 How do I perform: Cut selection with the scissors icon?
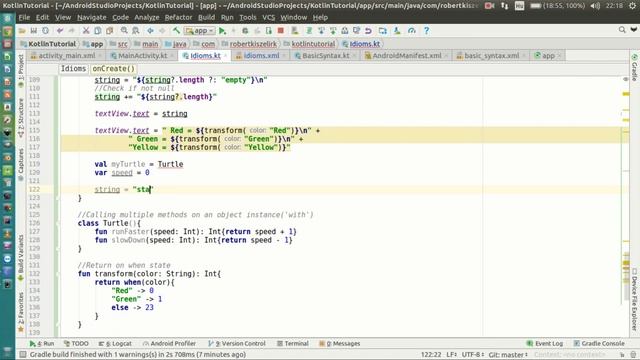(x=86, y=31)
